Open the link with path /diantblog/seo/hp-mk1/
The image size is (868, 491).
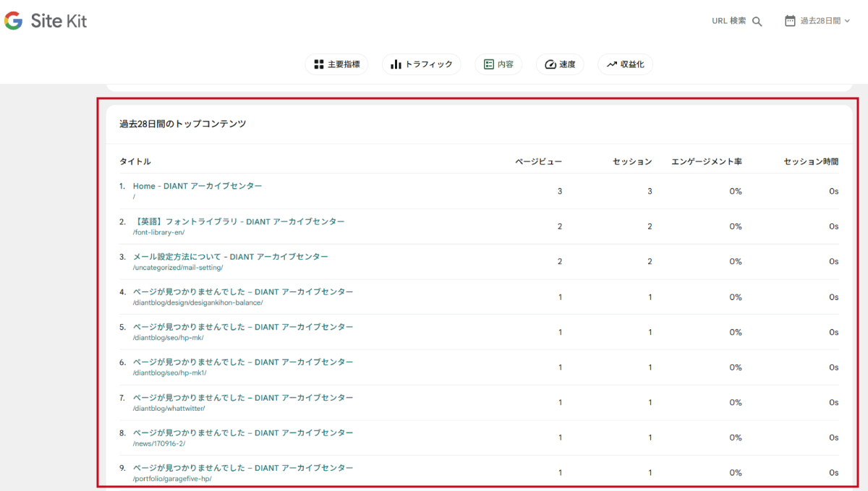243,362
